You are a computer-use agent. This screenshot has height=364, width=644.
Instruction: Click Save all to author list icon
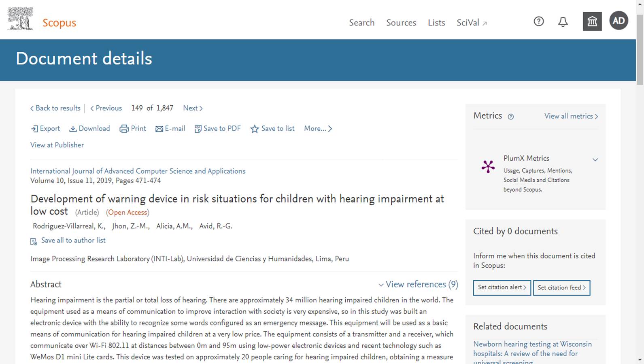[34, 241]
